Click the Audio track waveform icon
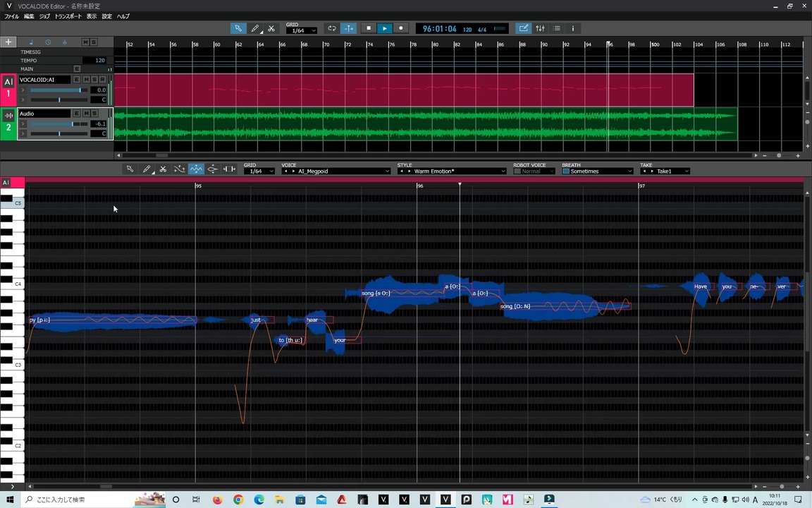The image size is (812, 508). 8,116
